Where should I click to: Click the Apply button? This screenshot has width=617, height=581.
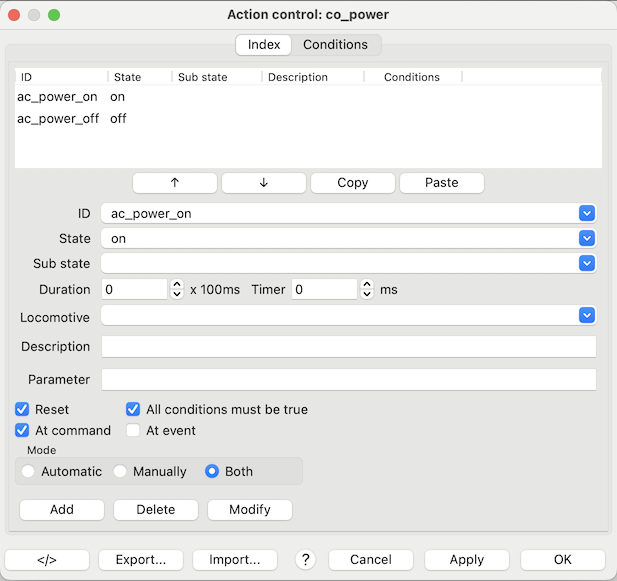(x=466, y=560)
